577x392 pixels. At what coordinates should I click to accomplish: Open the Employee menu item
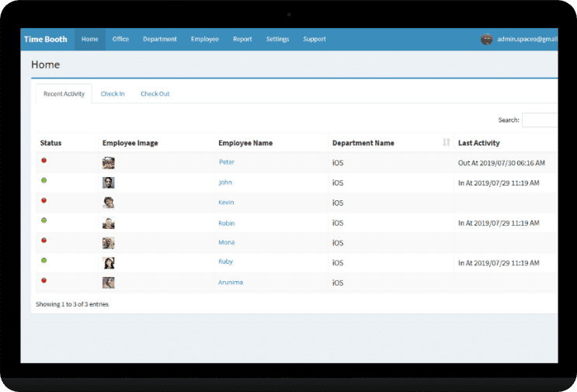point(204,39)
